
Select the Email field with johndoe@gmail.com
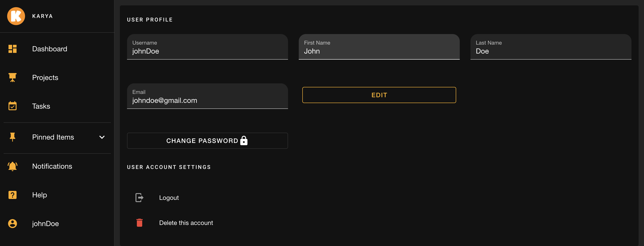[207, 96]
